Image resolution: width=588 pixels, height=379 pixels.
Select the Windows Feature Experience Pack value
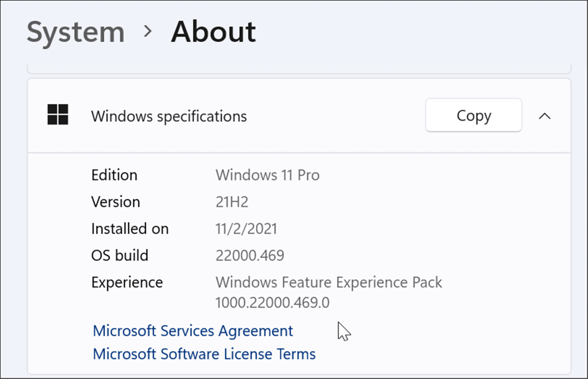click(329, 292)
